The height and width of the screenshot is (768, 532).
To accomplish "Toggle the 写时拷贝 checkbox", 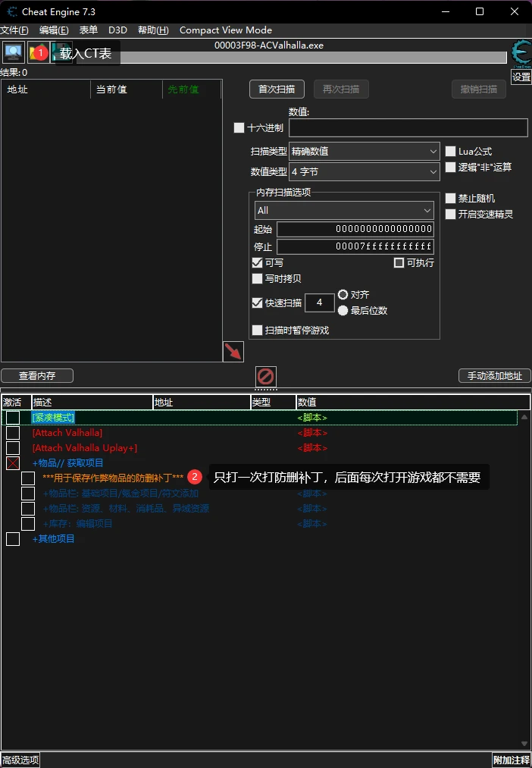I will [x=258, y=279].
